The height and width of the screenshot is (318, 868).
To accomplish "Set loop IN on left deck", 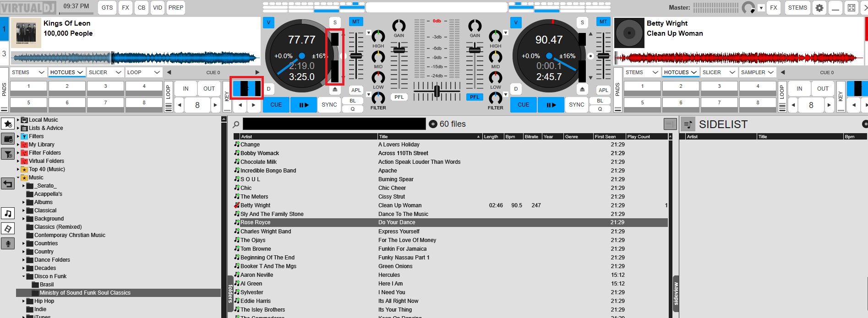I will click(x=186, y=89).
